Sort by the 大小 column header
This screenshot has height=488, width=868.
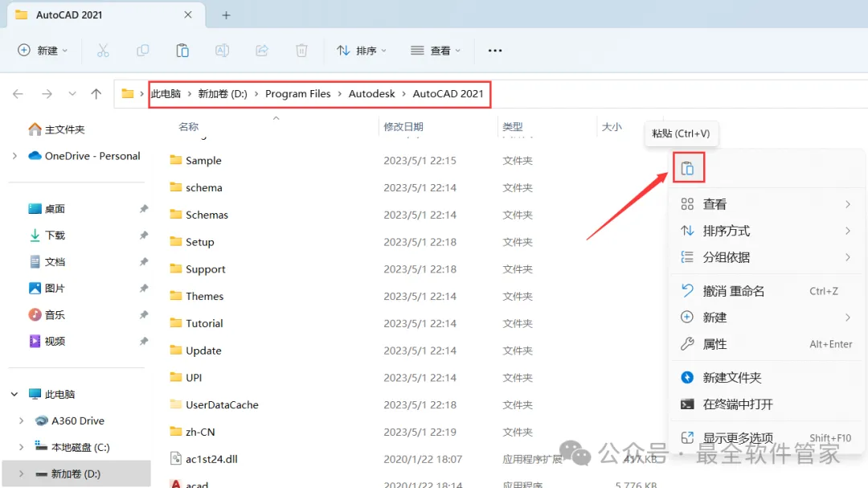(x=612, y=127)
